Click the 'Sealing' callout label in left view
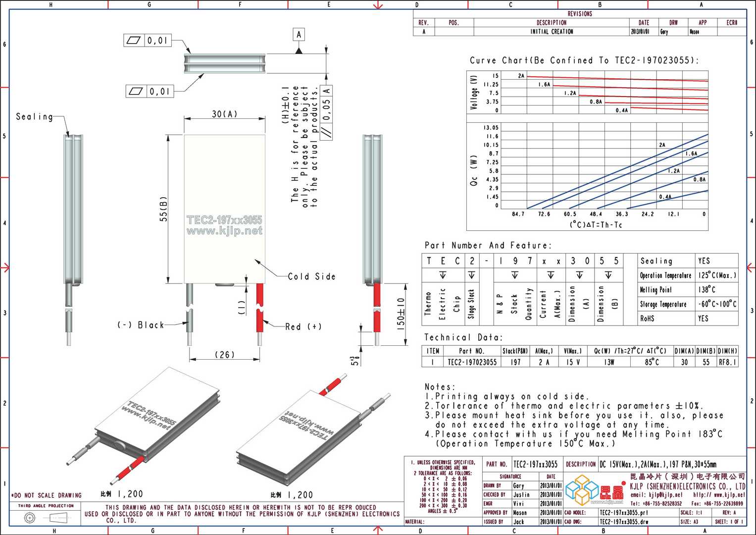This screenshot has width=756, height=535. (34, 117)
